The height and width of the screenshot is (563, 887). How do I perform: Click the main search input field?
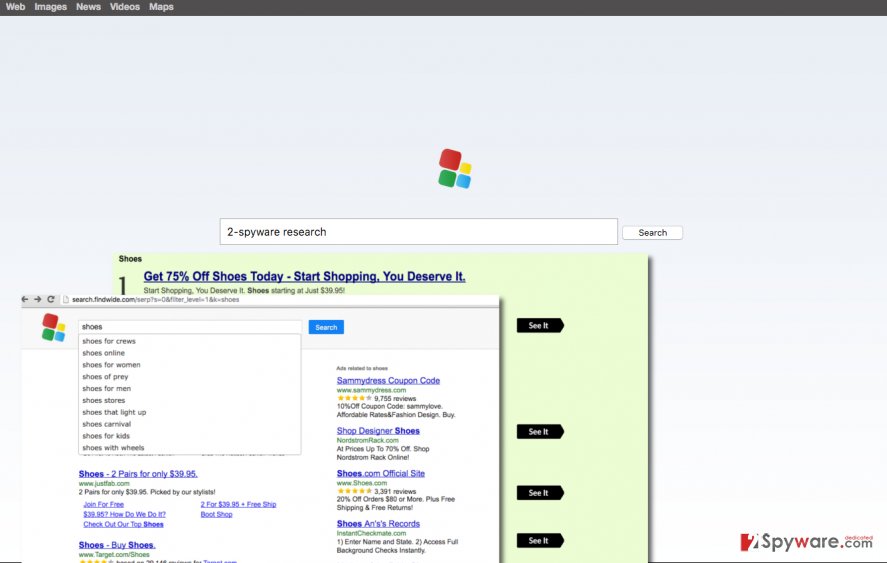418,232
